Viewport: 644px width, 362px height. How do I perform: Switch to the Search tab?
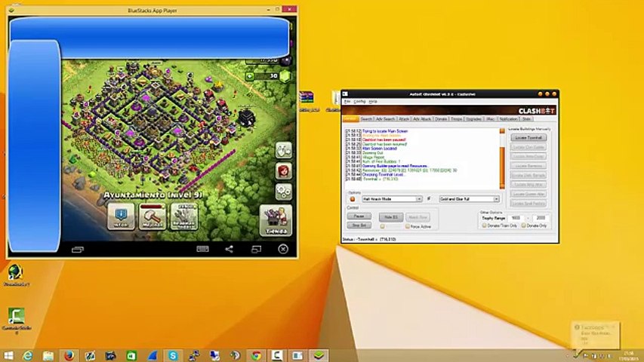[366, 119]
